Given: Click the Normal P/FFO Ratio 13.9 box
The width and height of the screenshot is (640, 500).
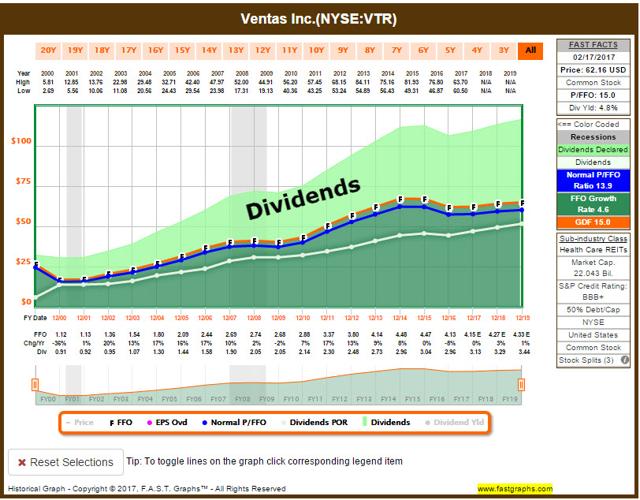Looking at the screenshot, I should point(593,180).
